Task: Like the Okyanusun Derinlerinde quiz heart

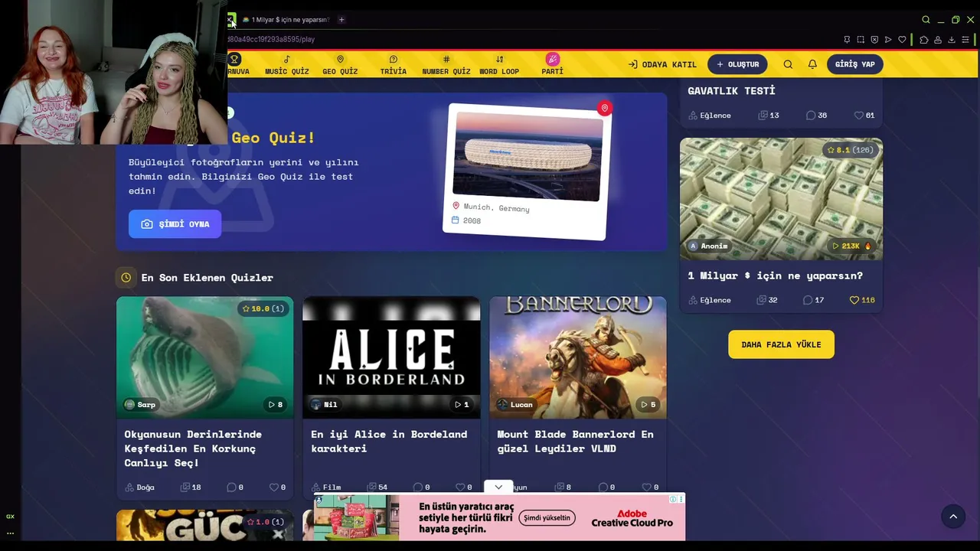Action: click(x=273, y=487)
